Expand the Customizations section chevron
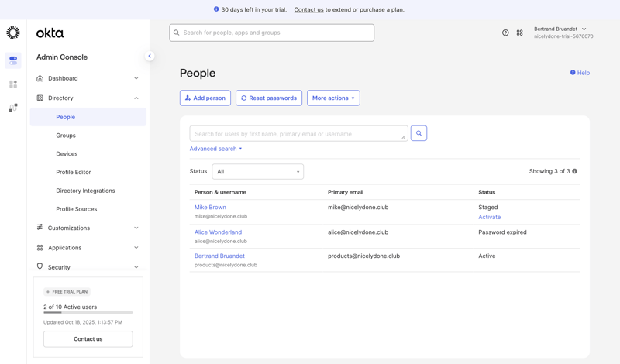 (136, 228)
